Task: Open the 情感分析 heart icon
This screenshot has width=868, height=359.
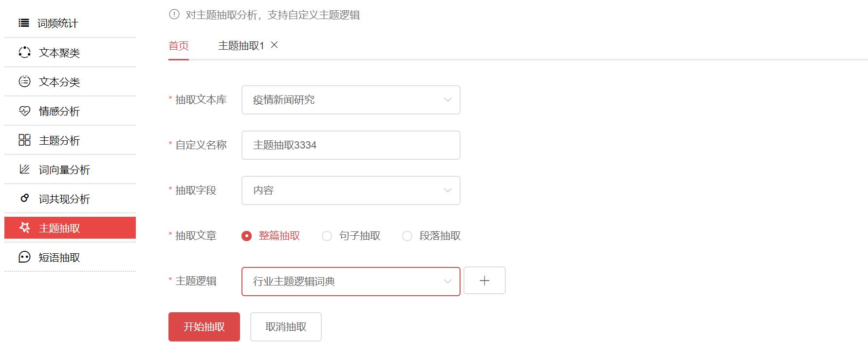Action: (24, 111)
